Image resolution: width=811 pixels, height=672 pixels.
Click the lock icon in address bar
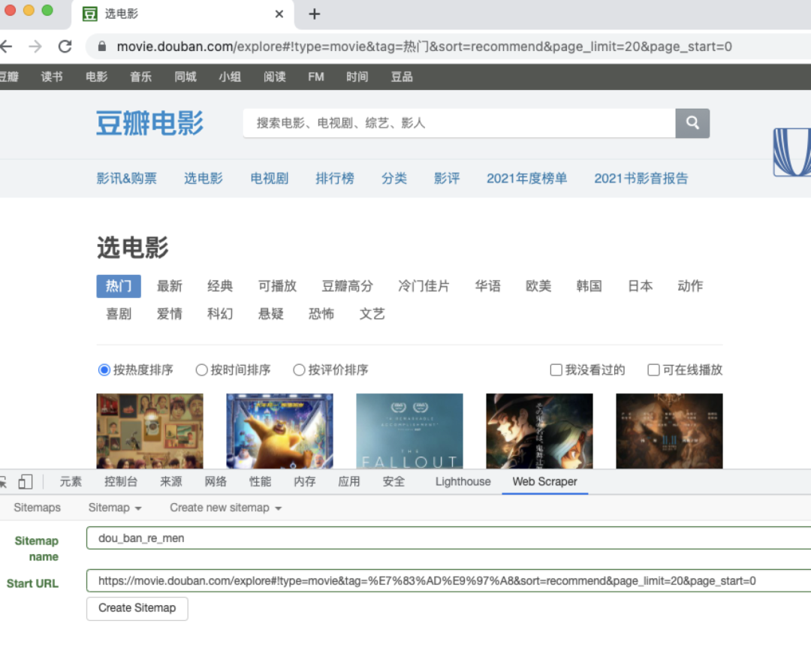(x=102, y=47)
